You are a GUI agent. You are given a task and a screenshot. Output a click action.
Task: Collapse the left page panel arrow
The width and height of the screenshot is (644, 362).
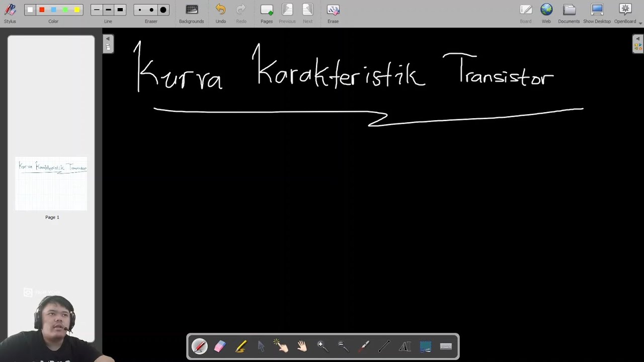(108, 39)
